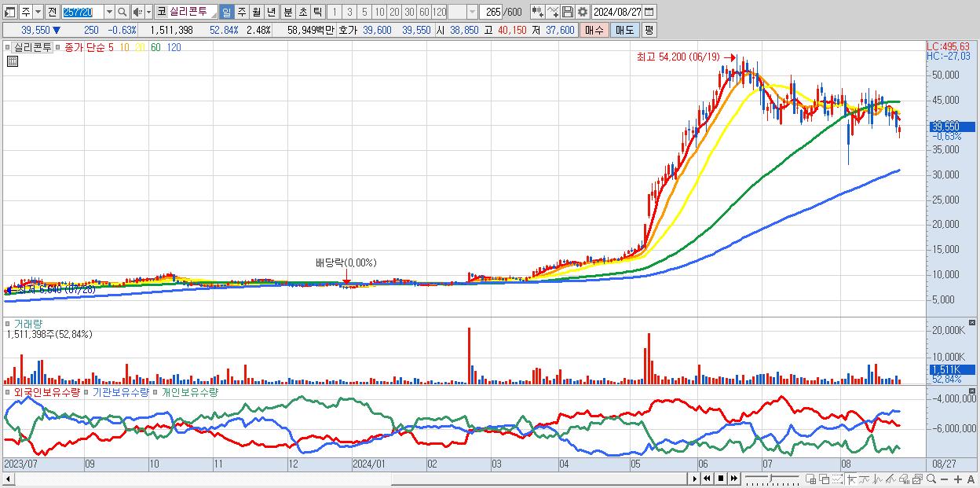Screen dimensions: 980x488
Task: Click the moving-average line tool icon at bottom
Action: (x=865, y=479)
